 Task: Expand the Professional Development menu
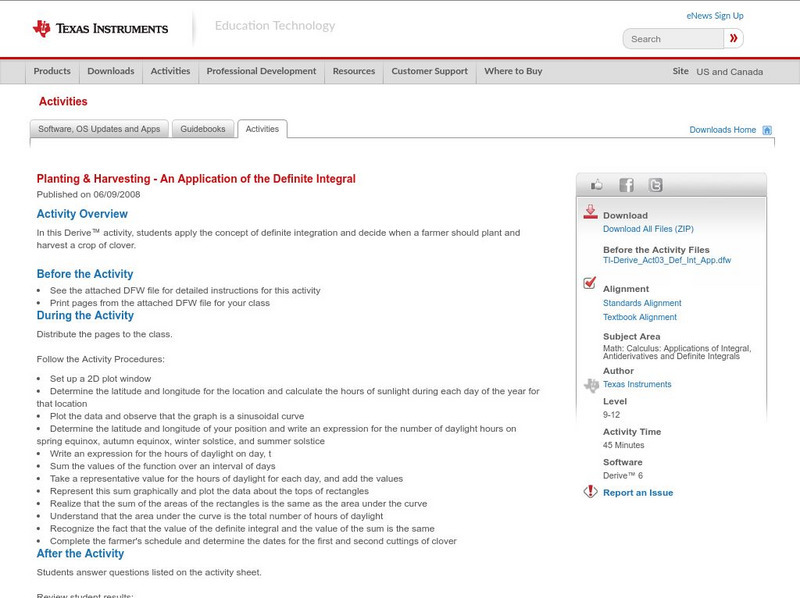[261, 72]
